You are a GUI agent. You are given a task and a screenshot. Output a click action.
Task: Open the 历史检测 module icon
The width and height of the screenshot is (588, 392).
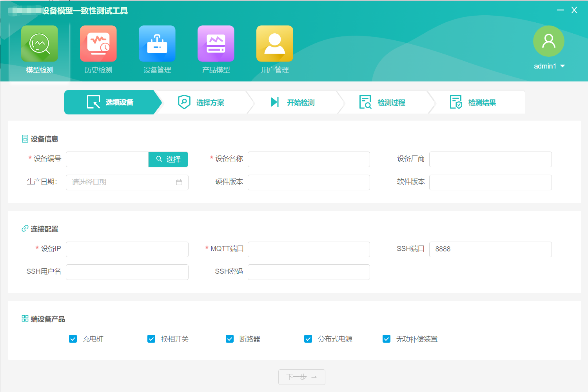click(98, 43)
